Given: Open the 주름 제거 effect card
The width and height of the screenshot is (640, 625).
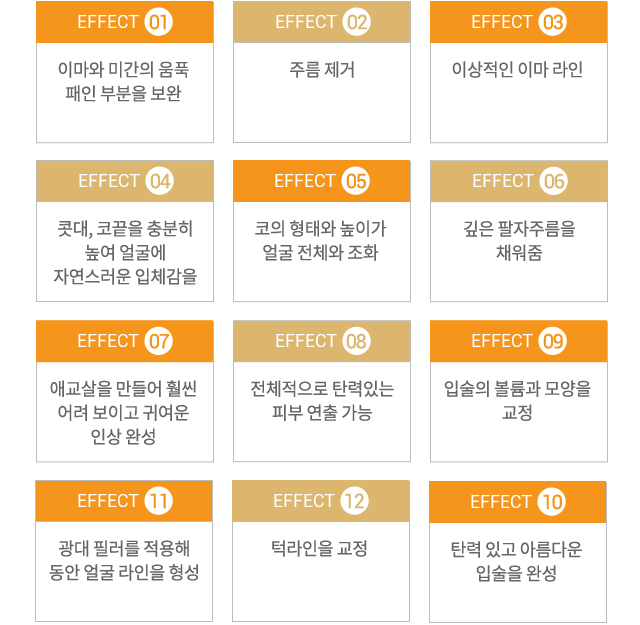Looking at the screenshot, I should click(322, 72).
